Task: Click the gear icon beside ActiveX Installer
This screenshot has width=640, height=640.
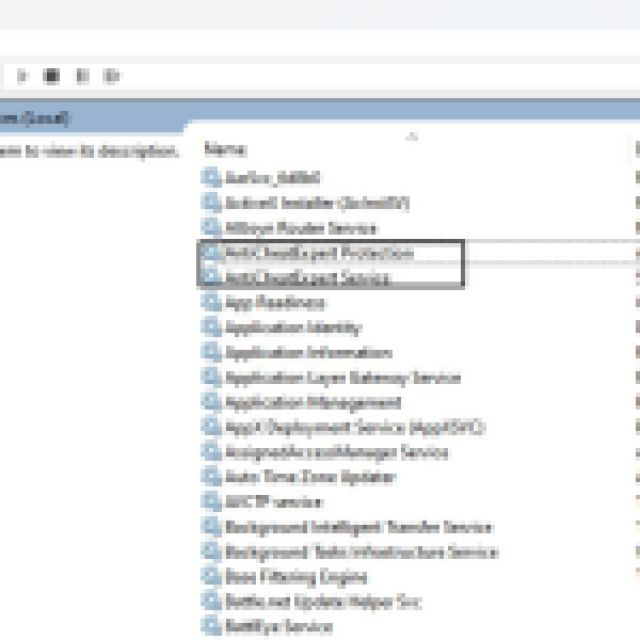Action: [211, 203]
